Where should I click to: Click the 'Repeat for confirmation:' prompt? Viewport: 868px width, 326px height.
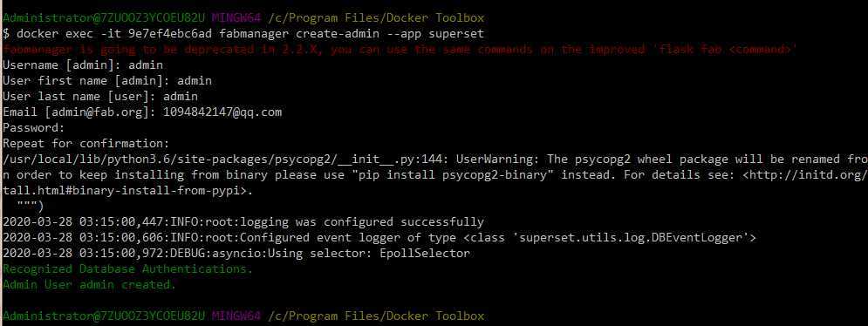tap(85, 143)
